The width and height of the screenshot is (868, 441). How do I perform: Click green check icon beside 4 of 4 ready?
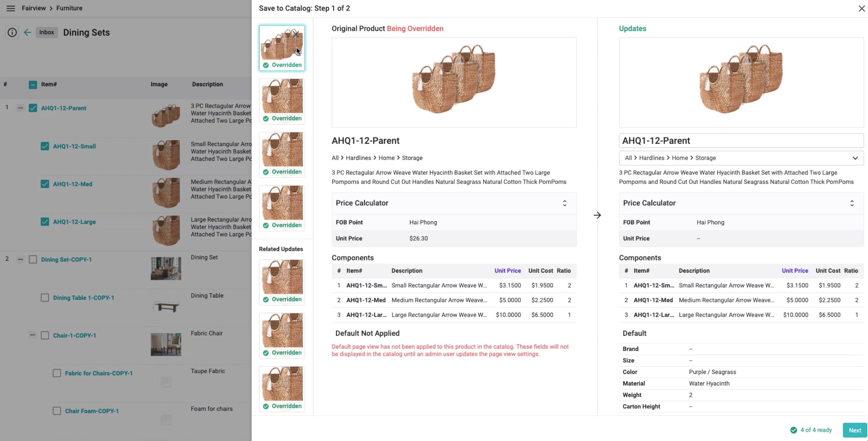(794, 430)
